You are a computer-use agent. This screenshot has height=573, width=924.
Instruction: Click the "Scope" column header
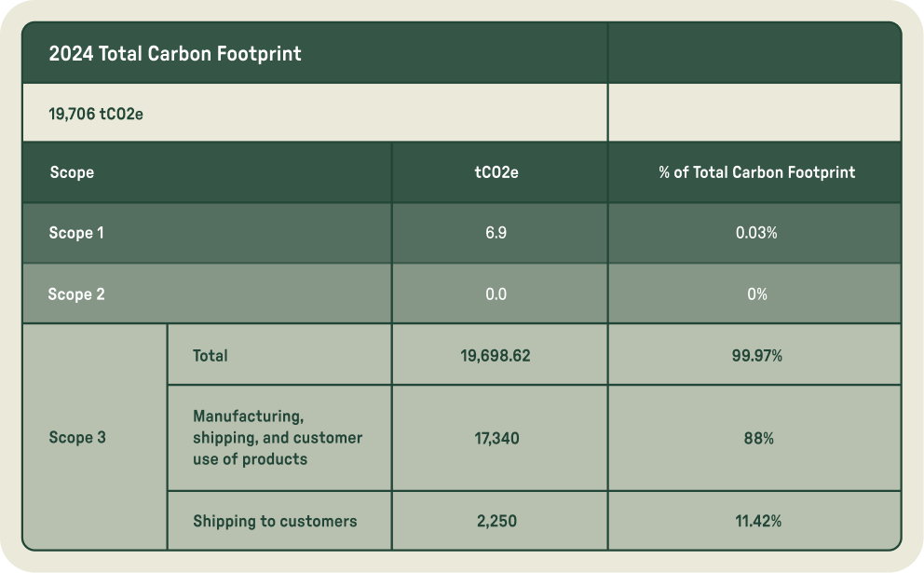click(x=72, y=172)
